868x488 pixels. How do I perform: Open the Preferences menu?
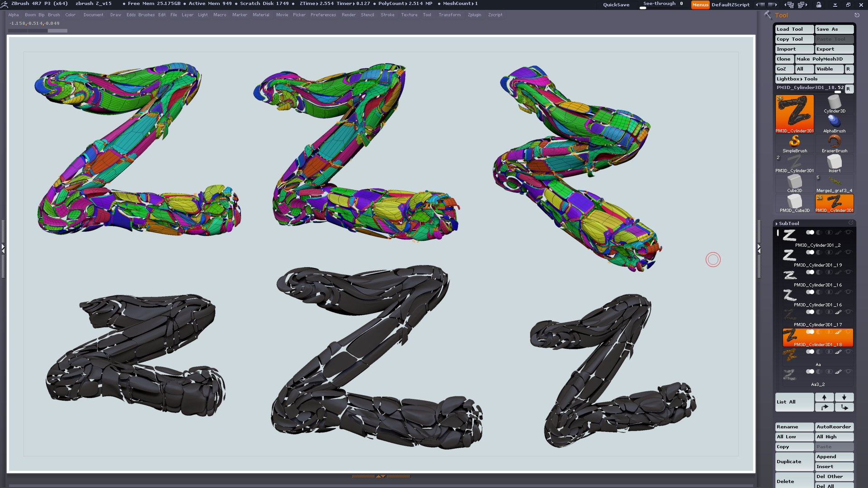point(323,15)
